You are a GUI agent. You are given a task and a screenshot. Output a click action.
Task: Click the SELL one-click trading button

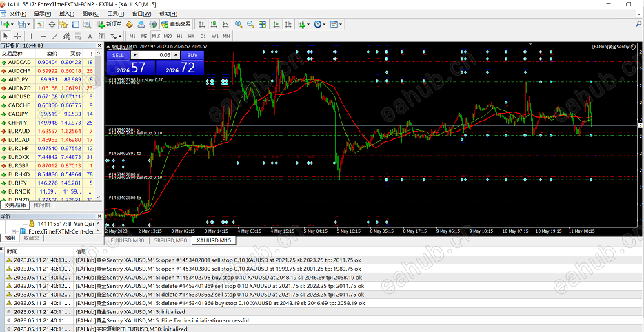[x=118, y=55]
